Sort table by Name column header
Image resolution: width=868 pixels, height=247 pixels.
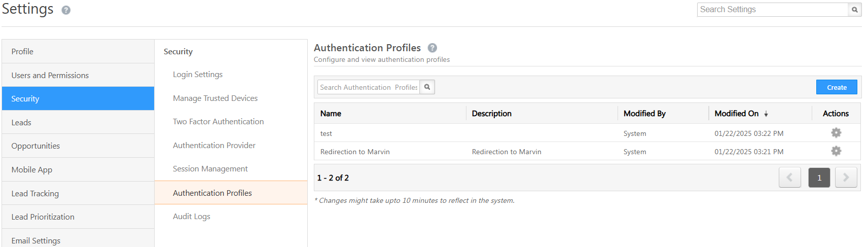point(331,114)
